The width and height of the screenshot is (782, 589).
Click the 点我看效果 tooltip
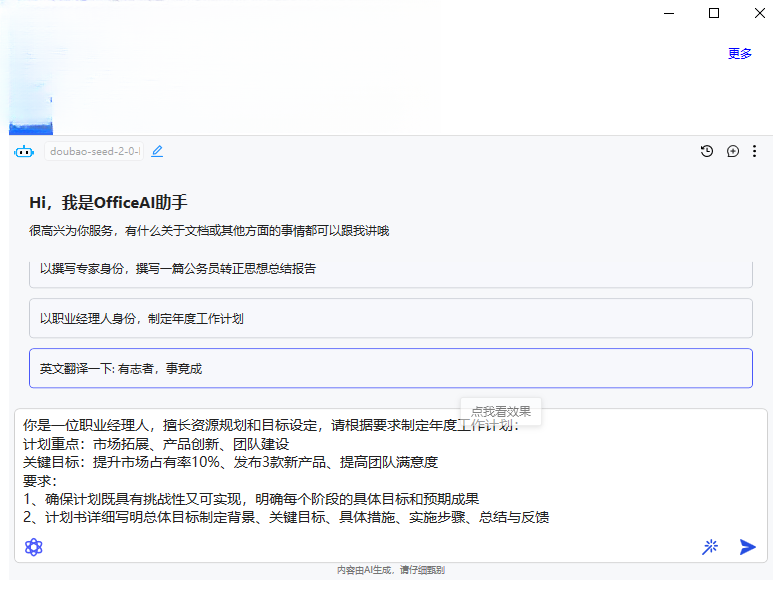(501, 411)
